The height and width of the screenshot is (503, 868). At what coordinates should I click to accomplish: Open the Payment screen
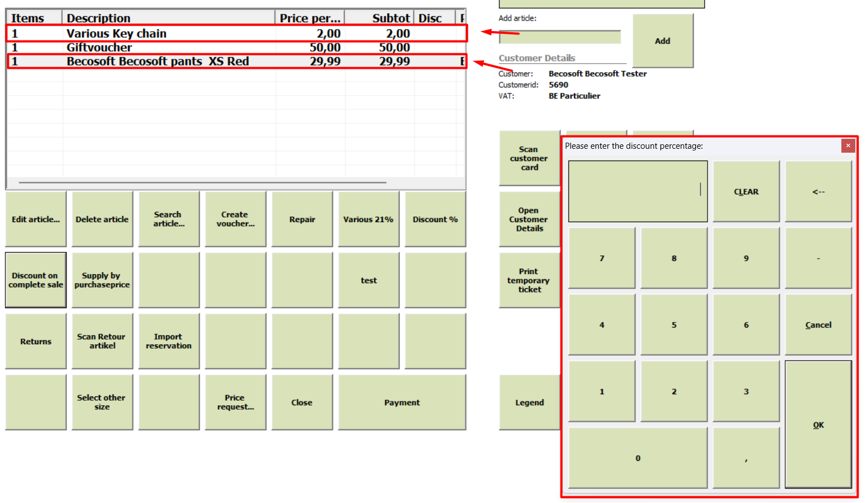click(402, 403)
